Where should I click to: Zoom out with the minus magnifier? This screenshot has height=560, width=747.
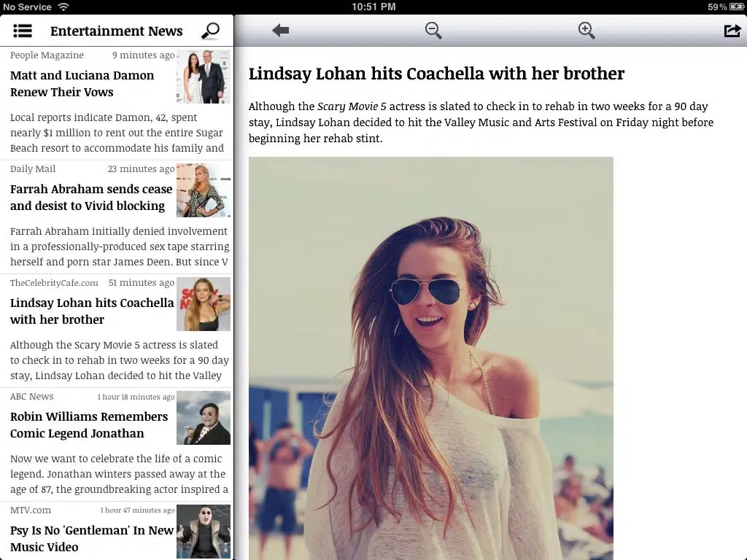pos(433,31)
